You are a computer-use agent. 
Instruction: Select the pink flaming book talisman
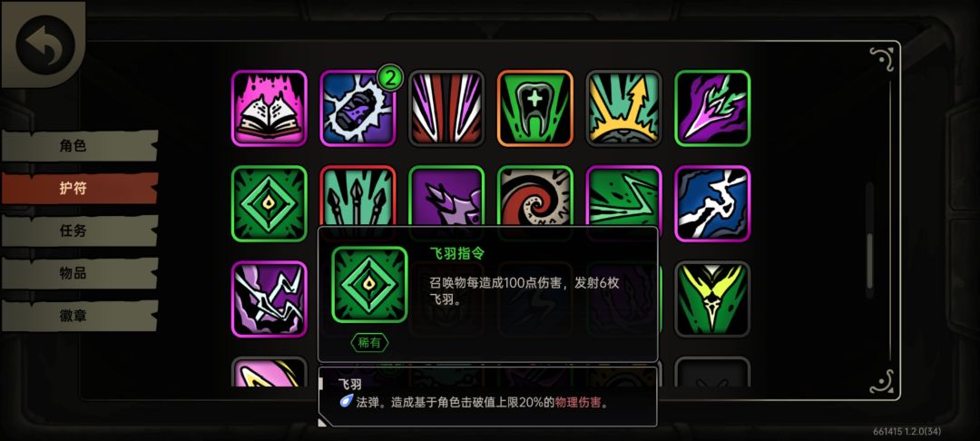269,108
